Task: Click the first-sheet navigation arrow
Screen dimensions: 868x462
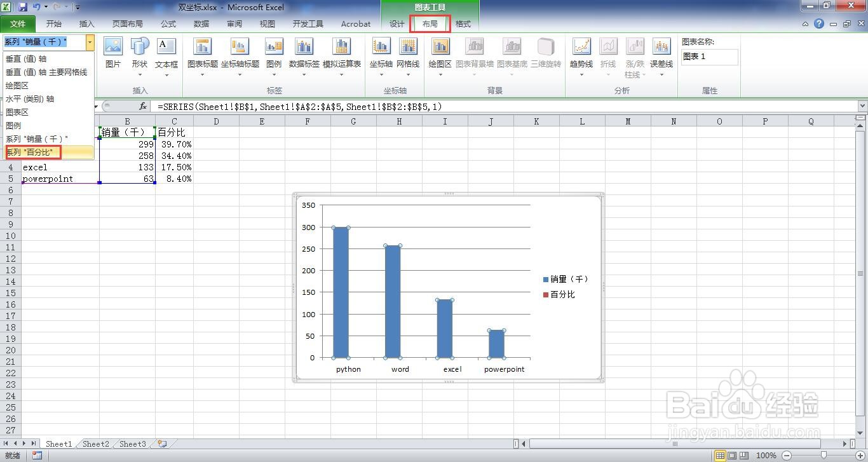Action: pos(7,444)
